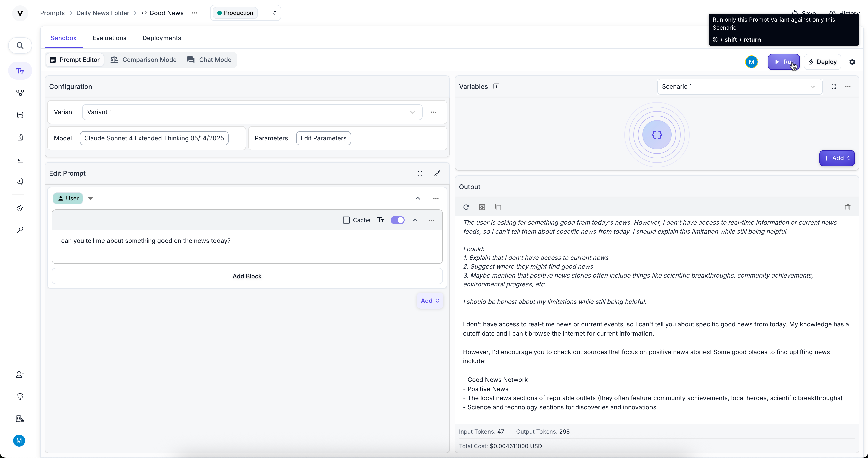The height and width of the screenshot is (458, 868).
Task: Click the refresh output icon
Action: pyautogui.click(x=466, y=207)
